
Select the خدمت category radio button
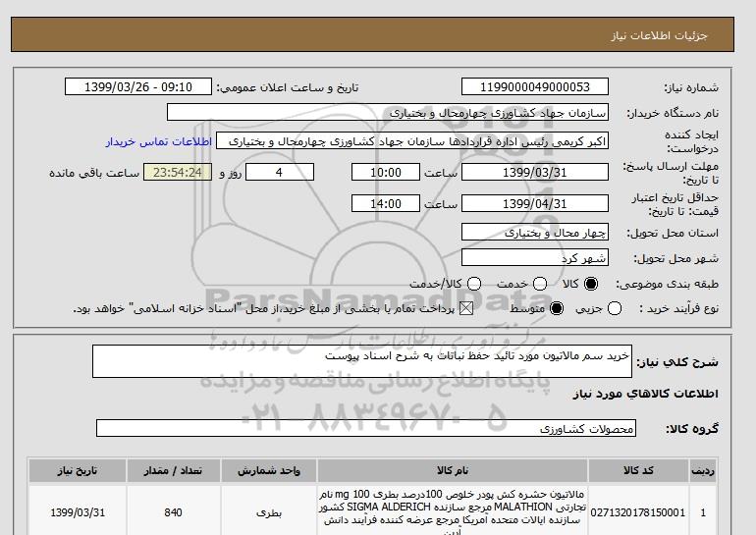click(x=540, y=284)
